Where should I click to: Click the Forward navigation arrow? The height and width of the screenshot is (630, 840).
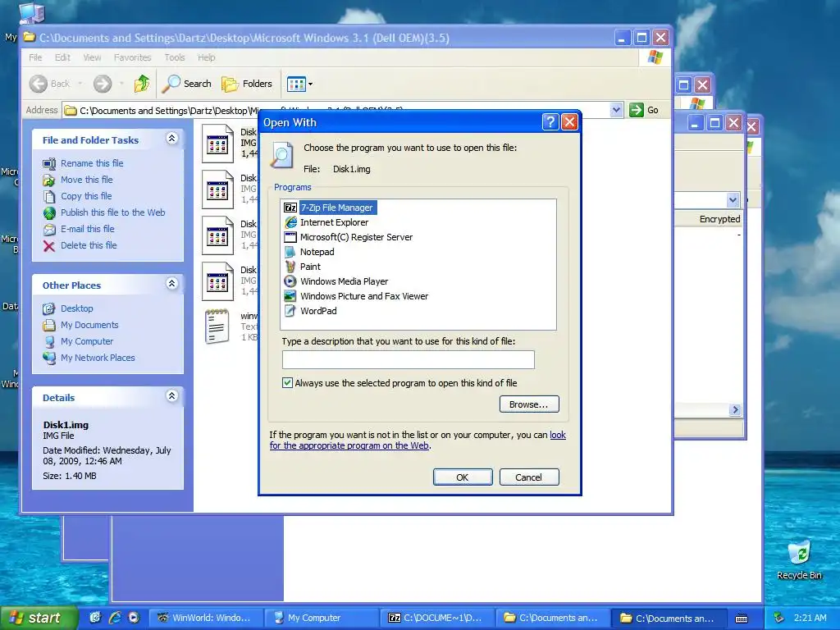point(103,84)
